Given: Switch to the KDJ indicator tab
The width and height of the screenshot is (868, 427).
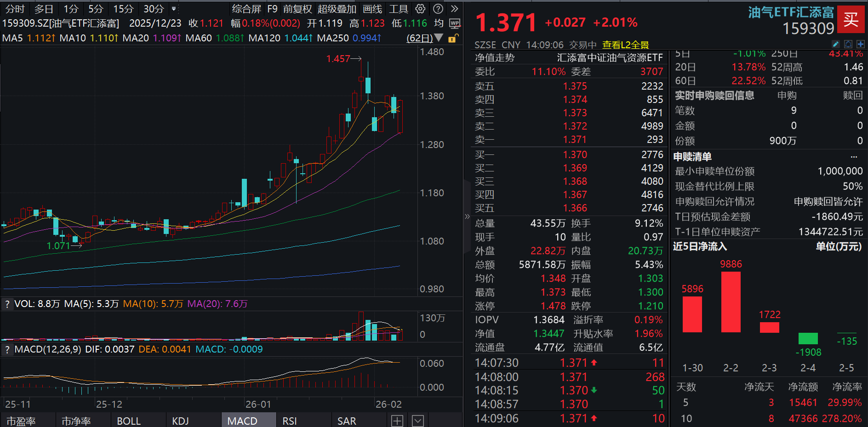Looking at the screenshot, I should point(181,420).
